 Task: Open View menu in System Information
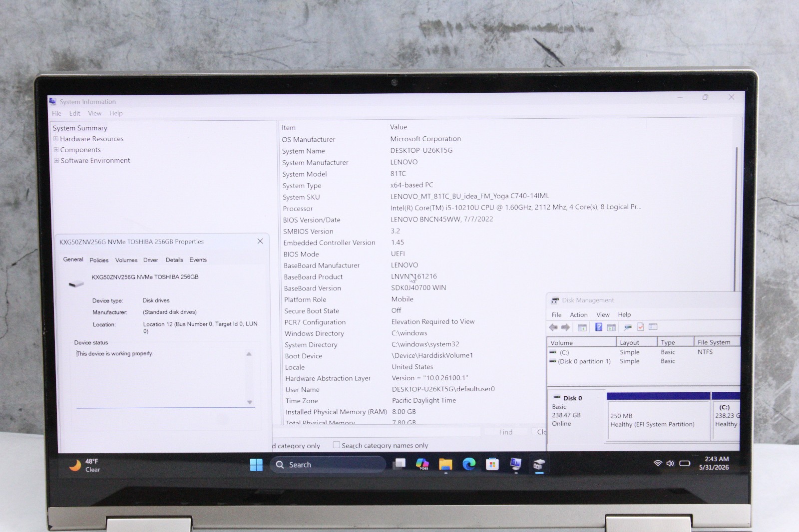(94, 113)
